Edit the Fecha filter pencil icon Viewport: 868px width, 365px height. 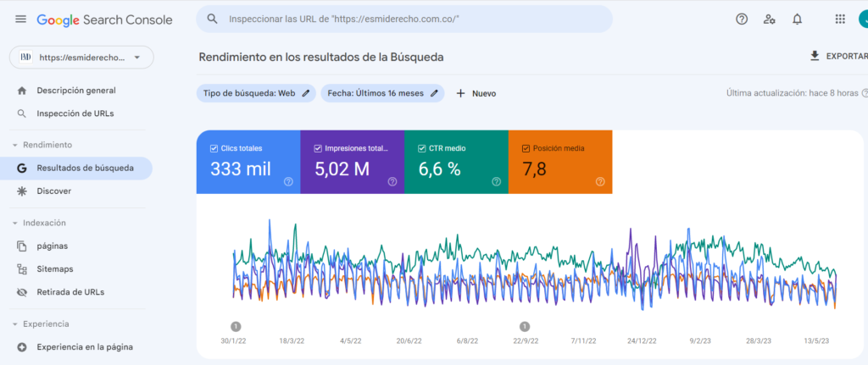coord(435,93)
